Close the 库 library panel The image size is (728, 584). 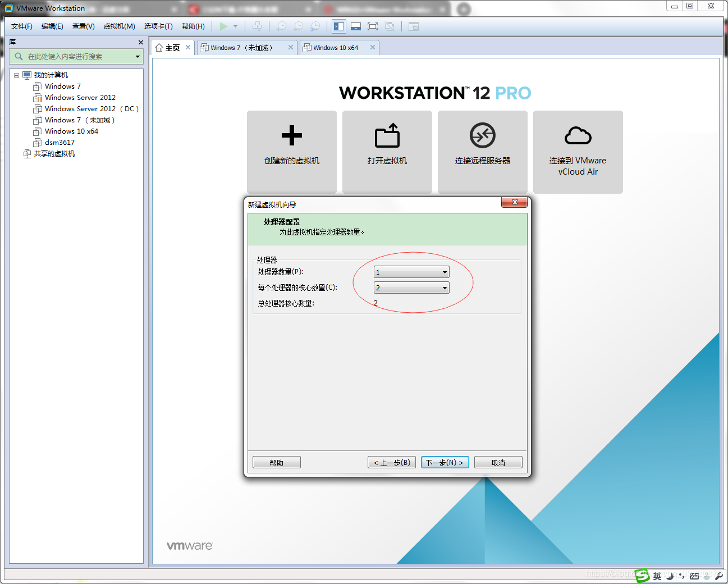[141, 43]
